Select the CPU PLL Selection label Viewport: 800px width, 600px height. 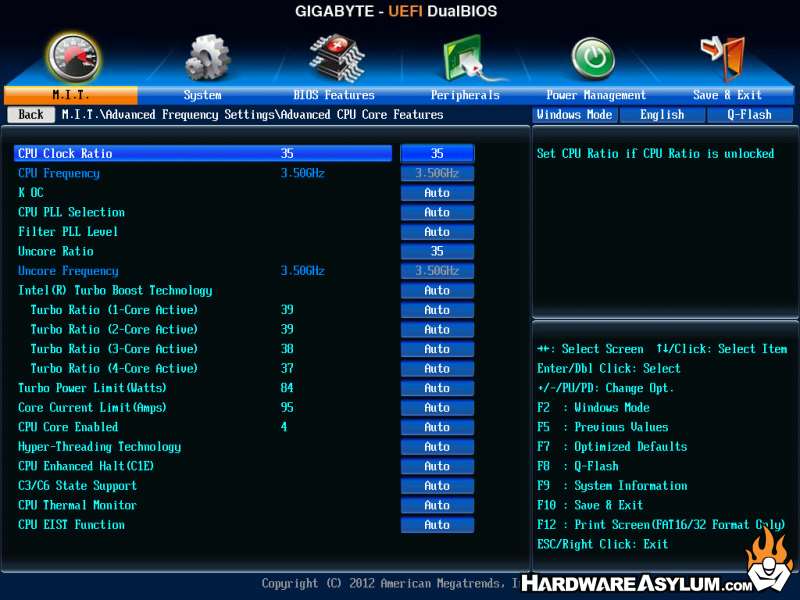pos(71,212)
